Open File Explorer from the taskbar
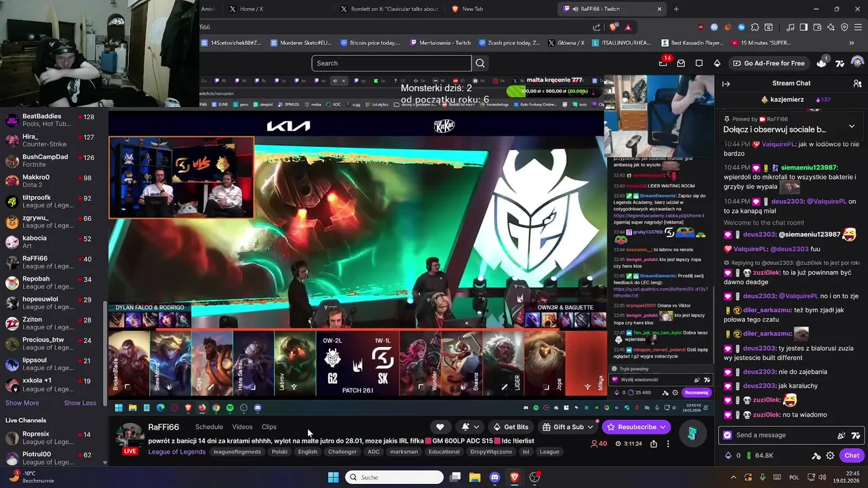Viewport: 868px width, 488px height. (x=475, y=477)
